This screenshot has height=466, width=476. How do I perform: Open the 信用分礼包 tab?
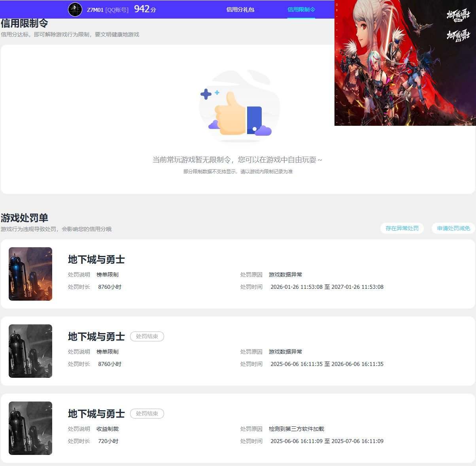tap(240, 9)
